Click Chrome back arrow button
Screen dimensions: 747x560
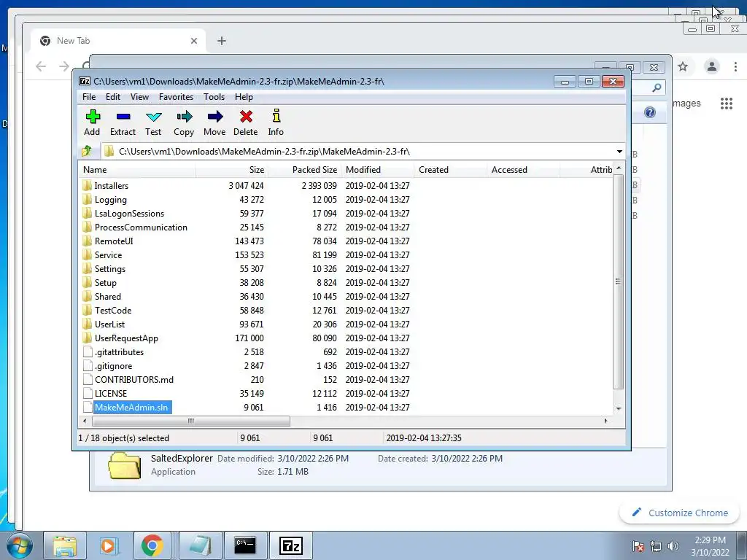pyautogui.click(x=41, y=66)
